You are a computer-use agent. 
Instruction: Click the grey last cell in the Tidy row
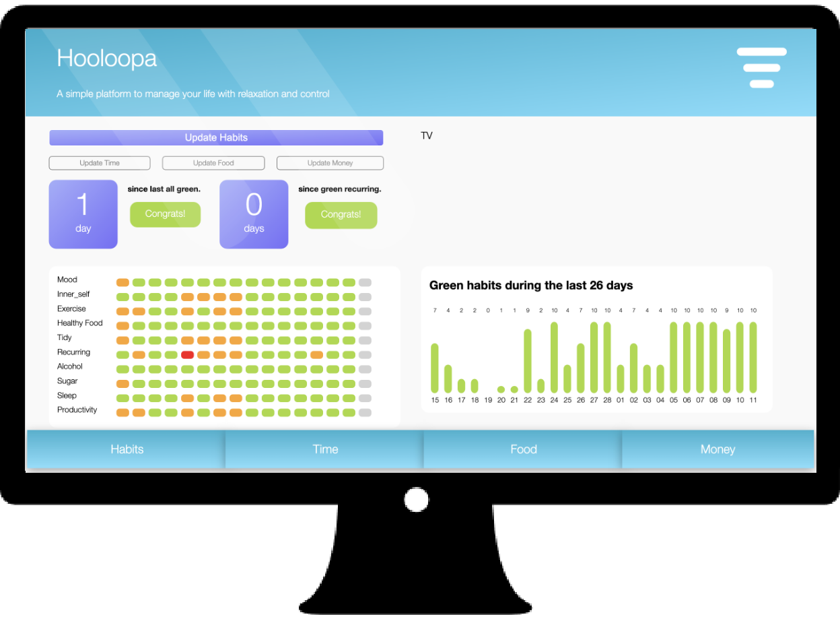pyautogui.click(x=365, y=340)
